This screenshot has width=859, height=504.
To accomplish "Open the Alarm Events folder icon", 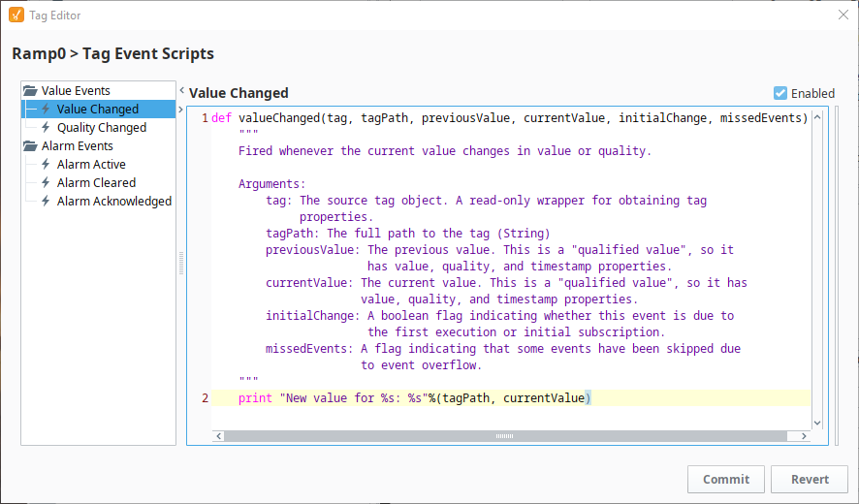I will pyautogui.click(x=30, y=145).
